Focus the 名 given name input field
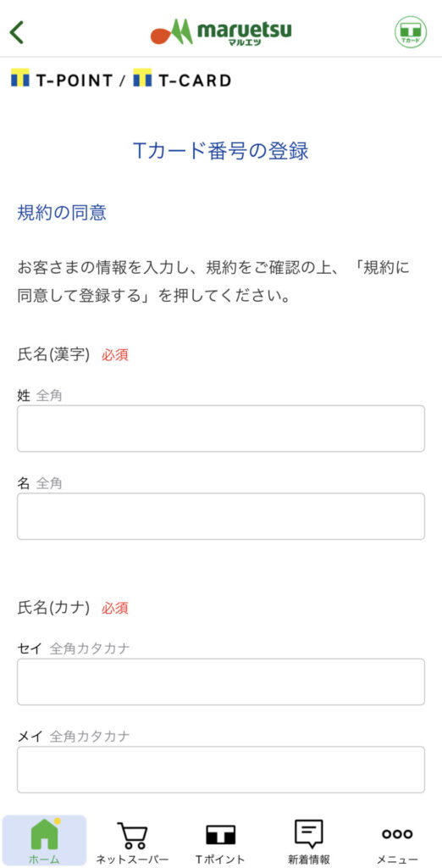 [x=221, y=516]
